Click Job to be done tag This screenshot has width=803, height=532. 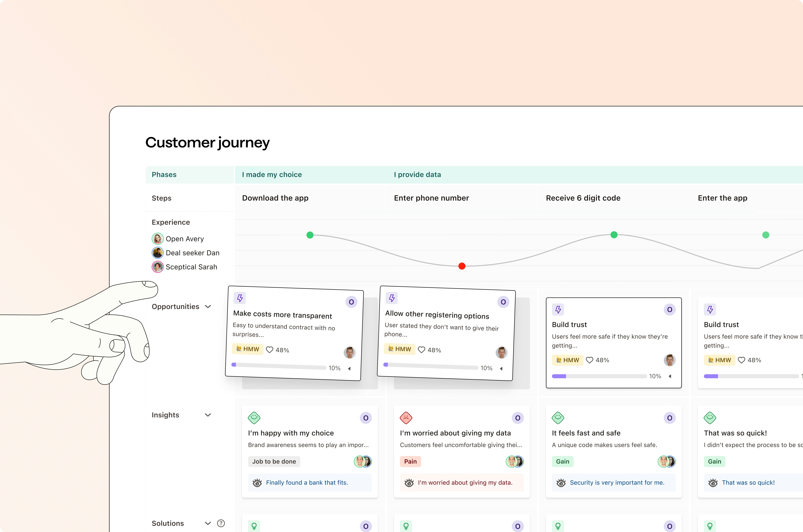coord(274,461)
